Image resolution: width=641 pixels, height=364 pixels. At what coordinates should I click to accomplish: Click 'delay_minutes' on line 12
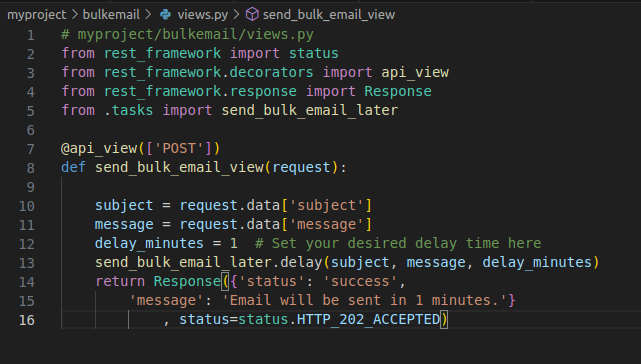click(149, 243)
